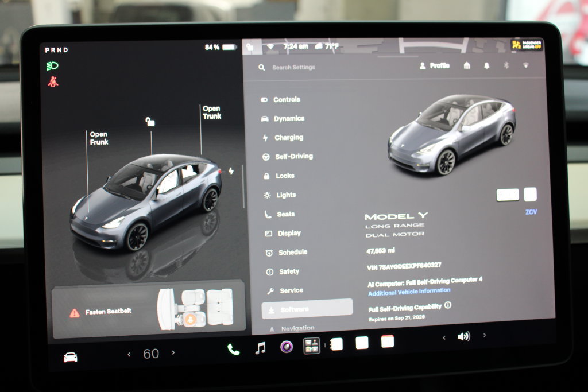The height and width of the screenshot is (392, 588).
Task: Open the Phone app
Action: (233, 350)
